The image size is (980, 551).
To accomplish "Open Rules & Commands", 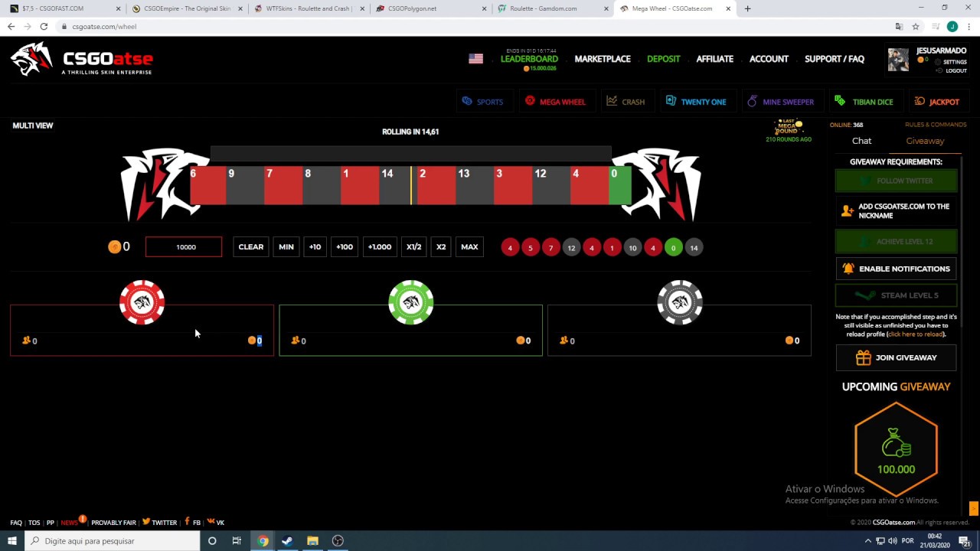I will 936,125.
